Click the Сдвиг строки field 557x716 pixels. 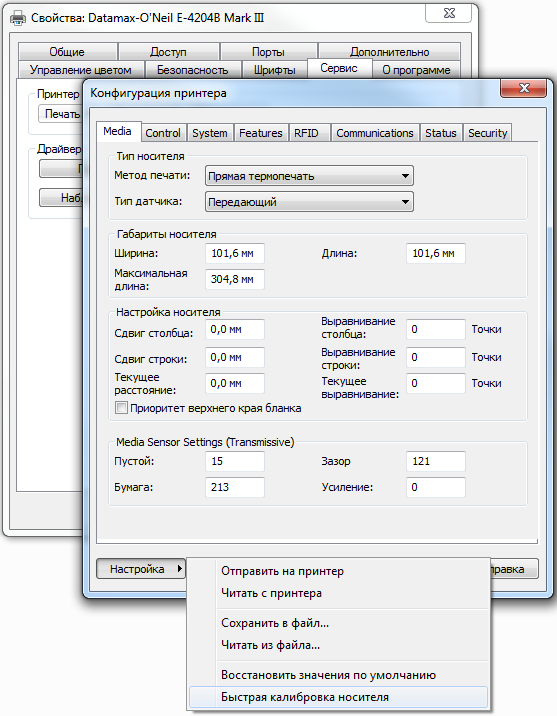[x=235, y=357]
